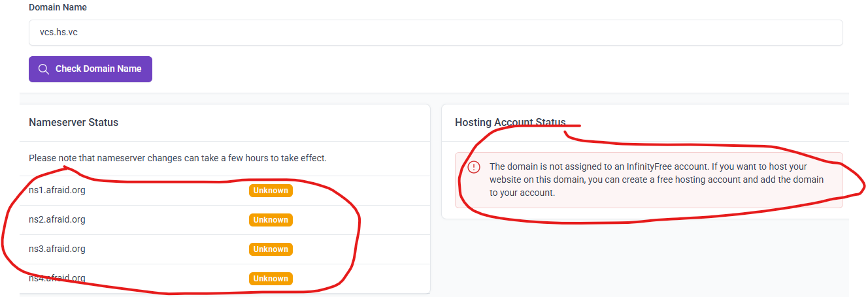Focus the Domain Name input field

435,33
